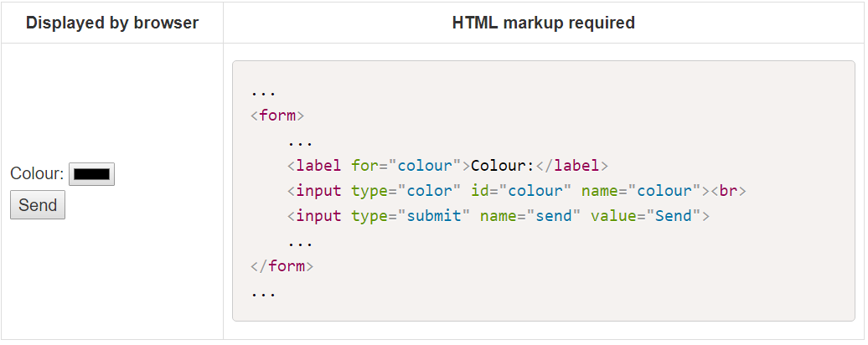Click the input type="submit" code line
The height and width of the screenshot is (345, 868).
(x=499, y=216)
